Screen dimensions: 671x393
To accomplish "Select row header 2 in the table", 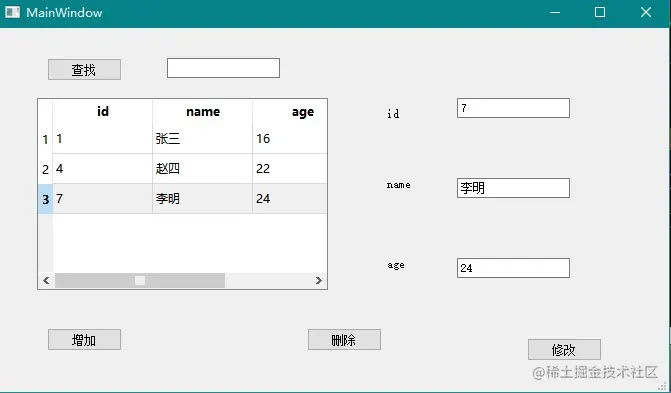I will pos(45,169).
